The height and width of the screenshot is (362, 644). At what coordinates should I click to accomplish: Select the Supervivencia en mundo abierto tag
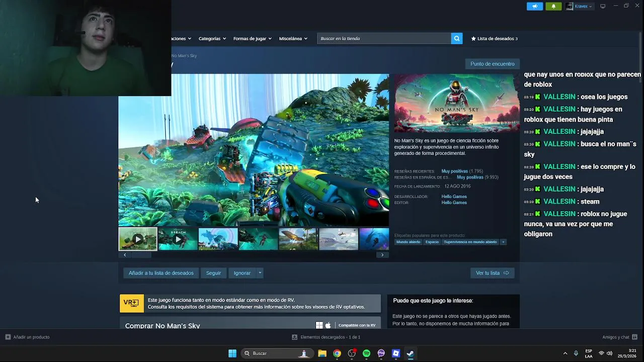[x=470, y=242]
